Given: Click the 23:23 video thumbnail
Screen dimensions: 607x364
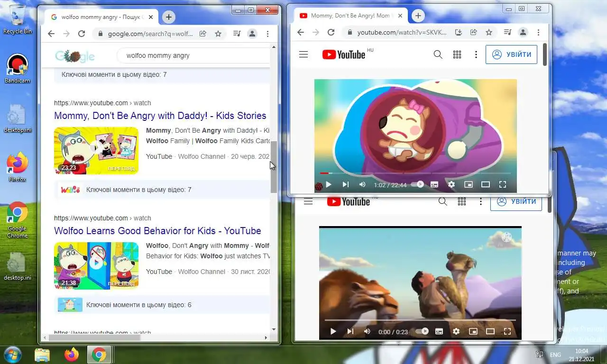Looking at the screenshot, I should tap(96, 151).
